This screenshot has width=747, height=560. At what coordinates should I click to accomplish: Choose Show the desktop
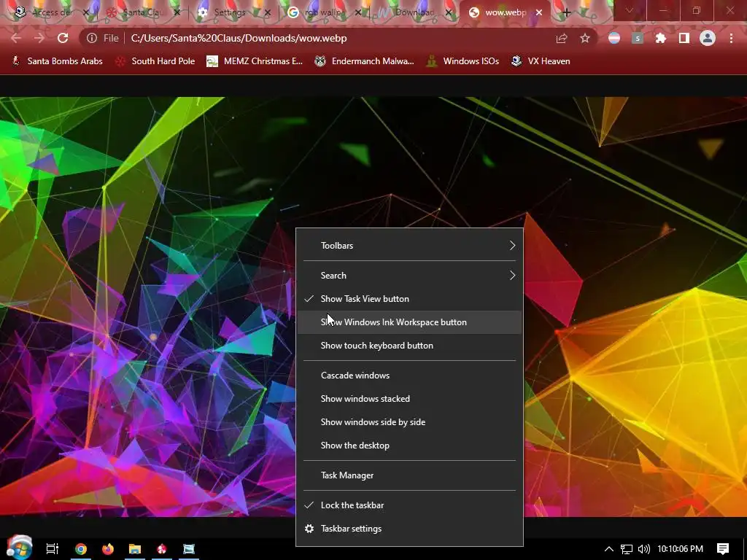point(410,446)
